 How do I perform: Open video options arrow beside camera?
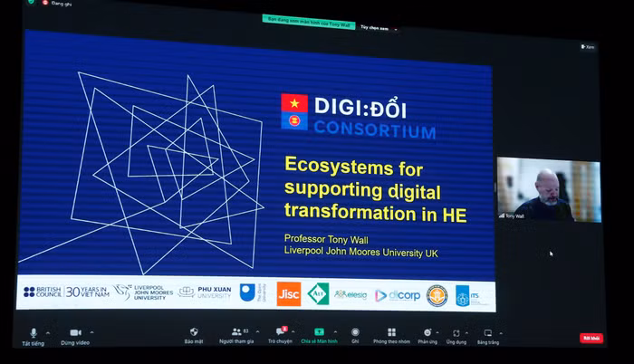tap(92, 332)
